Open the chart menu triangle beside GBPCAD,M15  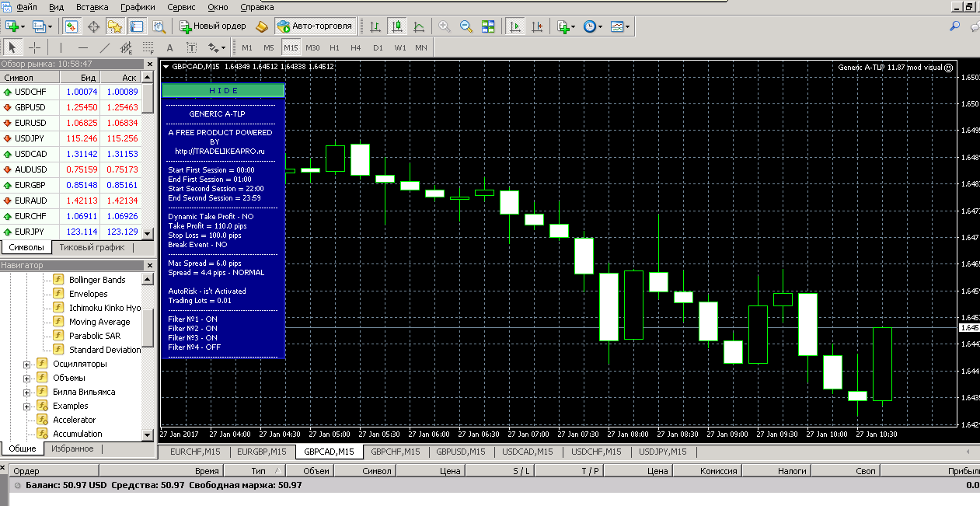click(166, 67)
